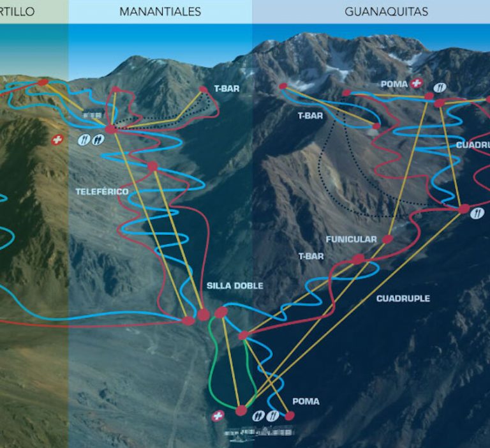Select the mountain hut building near the TELEFÉRICO summit
490x448 pixels.
93,114
